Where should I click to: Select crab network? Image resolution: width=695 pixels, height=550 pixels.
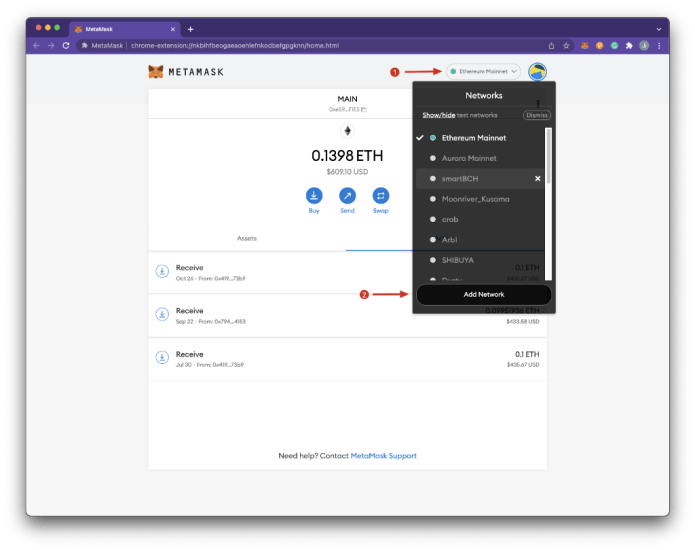pos(480,219)
